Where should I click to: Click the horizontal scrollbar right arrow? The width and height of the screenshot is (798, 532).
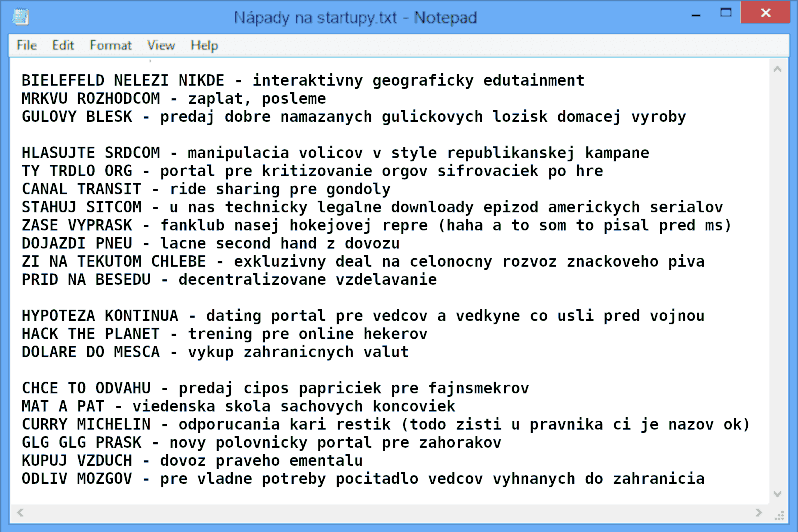coord(759,512)
